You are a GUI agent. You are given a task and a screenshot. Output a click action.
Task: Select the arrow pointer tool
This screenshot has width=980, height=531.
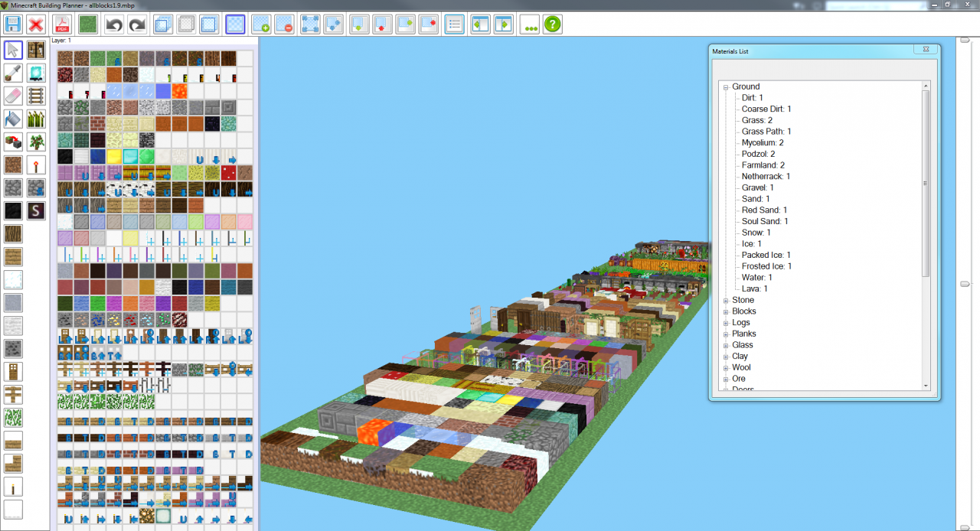tap(13, 50)
